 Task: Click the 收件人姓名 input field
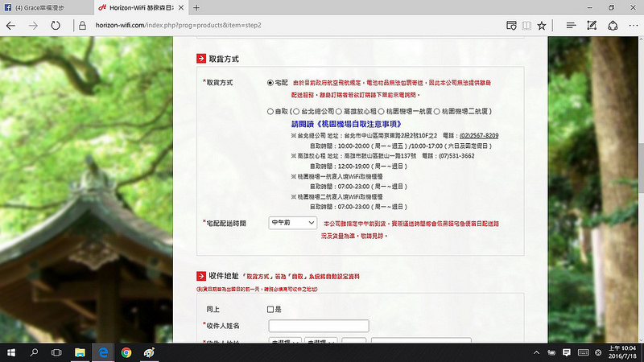tap(319, 326)
